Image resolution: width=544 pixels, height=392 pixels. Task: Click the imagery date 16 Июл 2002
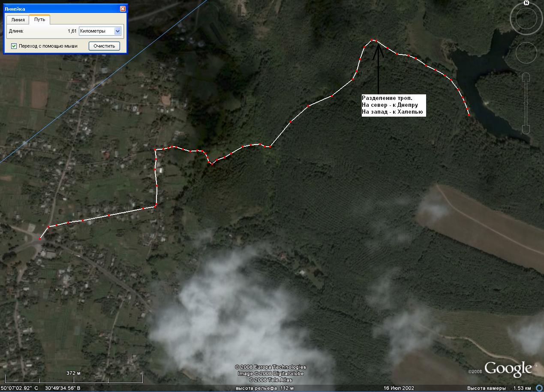coord(399,388)
